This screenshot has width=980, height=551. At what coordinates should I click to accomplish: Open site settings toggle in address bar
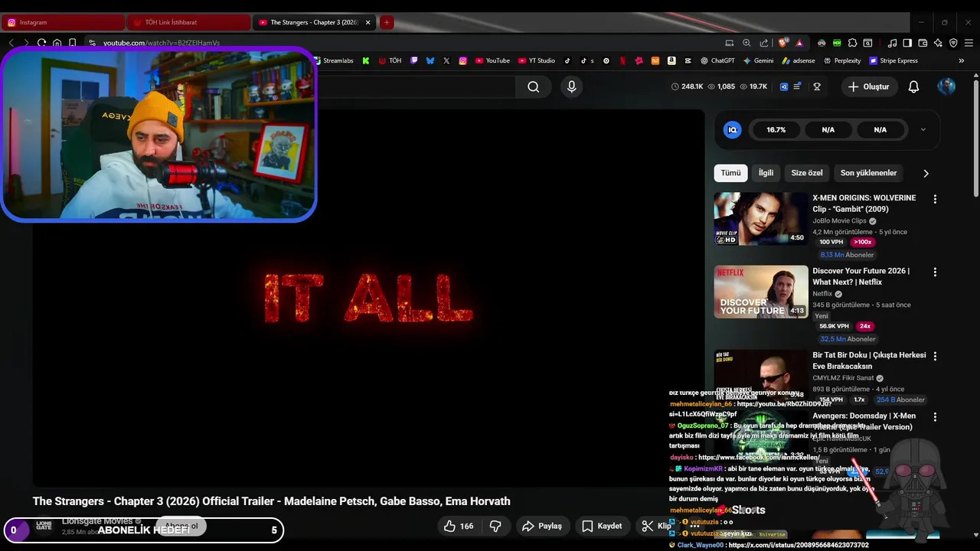[92, 43]
